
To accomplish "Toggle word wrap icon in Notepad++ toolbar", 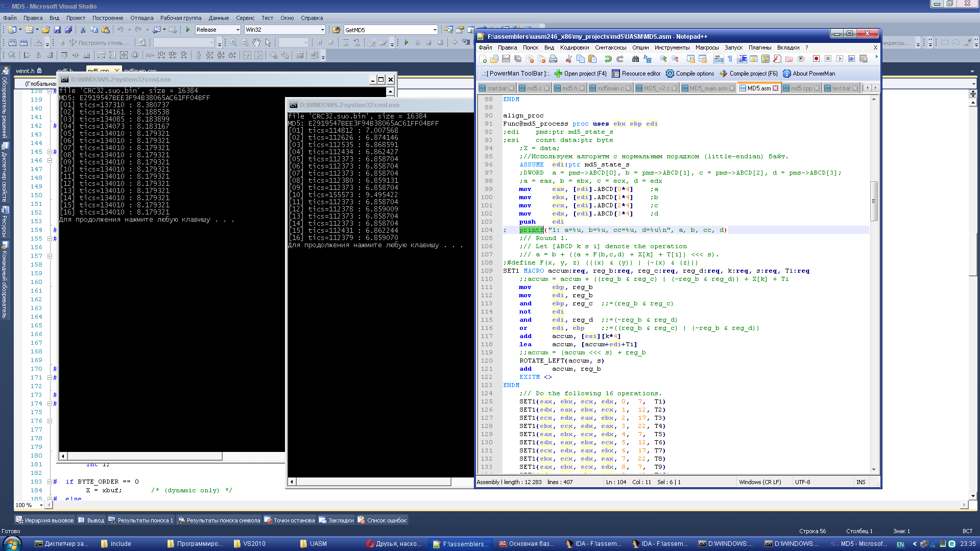I will point(719,59).
